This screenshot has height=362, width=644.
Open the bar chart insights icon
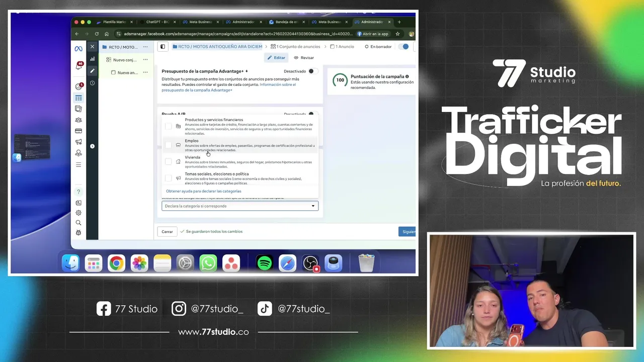92,59
